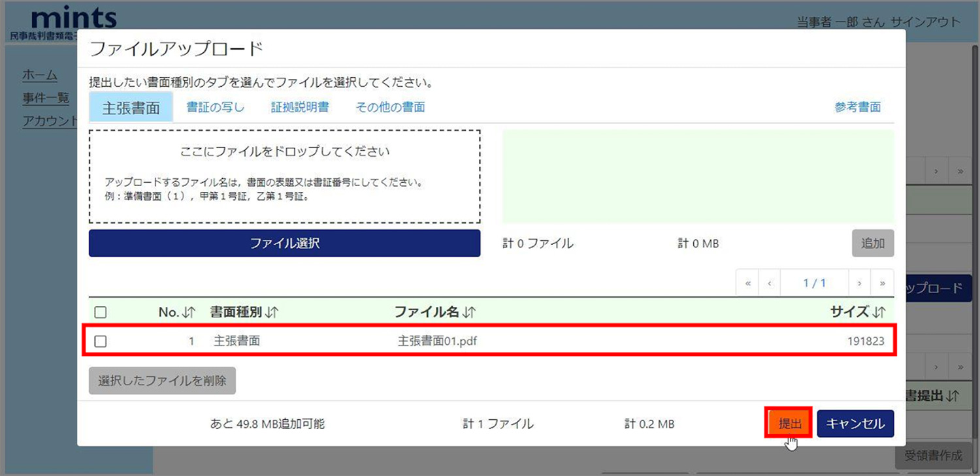Tick the select-all checkbox in table header
The width and height of the screenshot is (980, 476).
point(101,313)
